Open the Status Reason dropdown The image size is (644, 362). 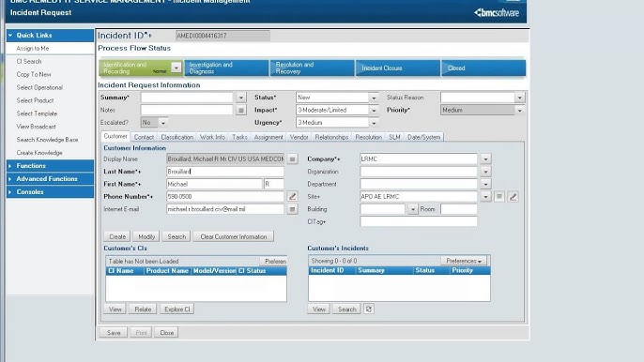point(519,98)
